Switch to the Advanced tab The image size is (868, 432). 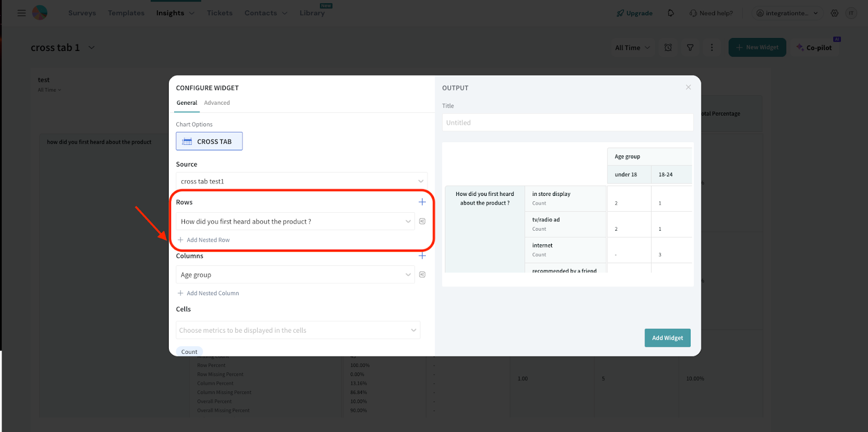click(217, 103)
